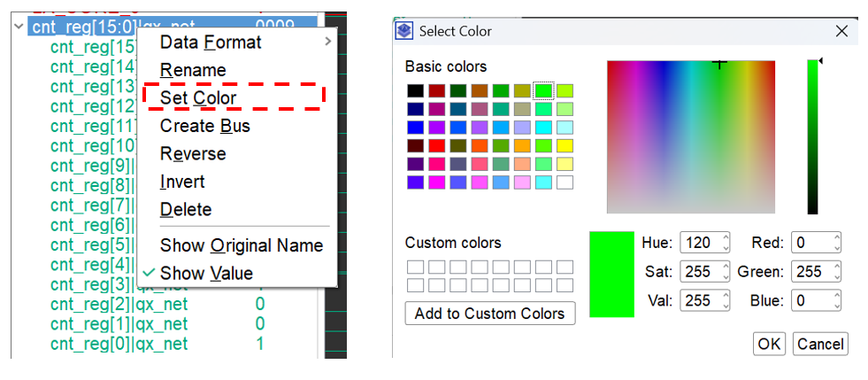
Task: Pick the white basic color swatch
Action: coord(564,182)
